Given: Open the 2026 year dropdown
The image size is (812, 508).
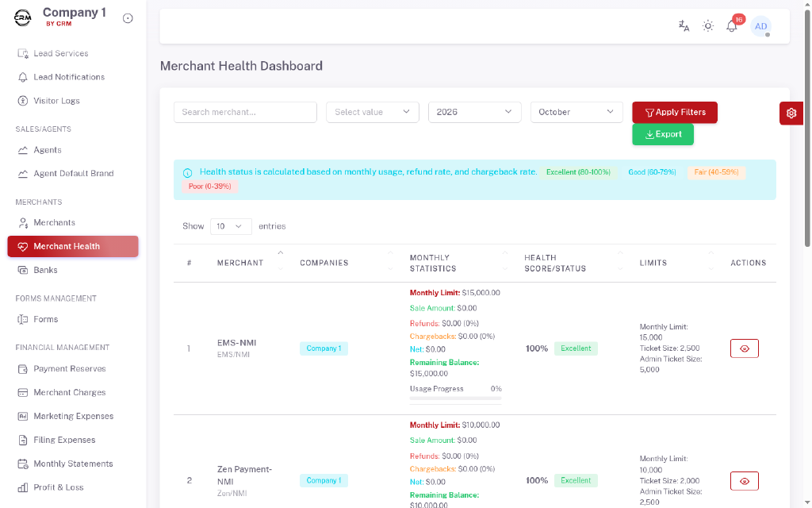Looking at the screenshot, I should [474, 112].
